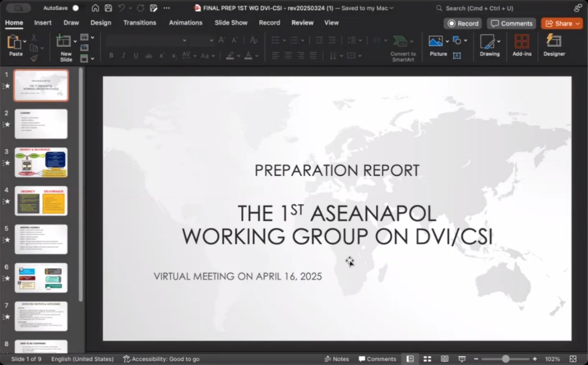Click the 102% zoom level text
588x365 pixels.
coord(552,359)
